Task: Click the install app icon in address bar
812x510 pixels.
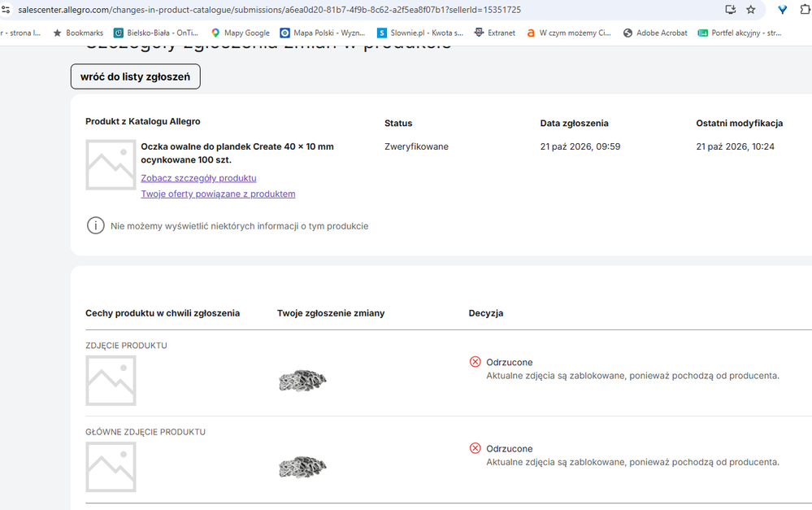Action: pyautogui.click(x=731, y=9)
